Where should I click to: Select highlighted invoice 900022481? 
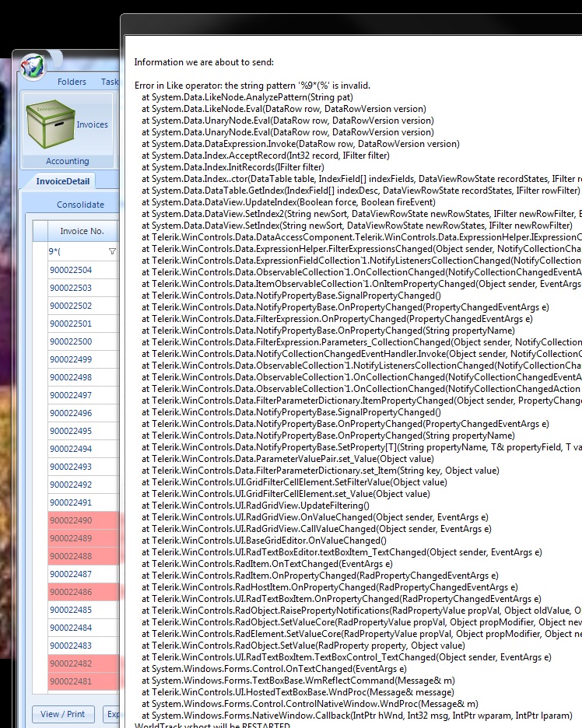tap(82, 681)
